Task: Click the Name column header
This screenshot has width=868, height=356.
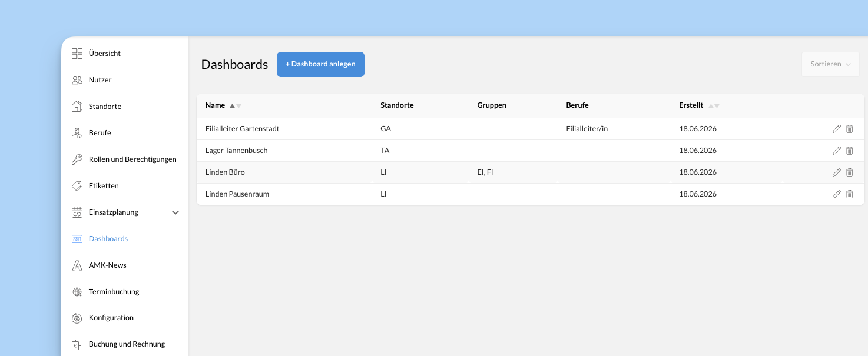Action: tap(215, 105)
